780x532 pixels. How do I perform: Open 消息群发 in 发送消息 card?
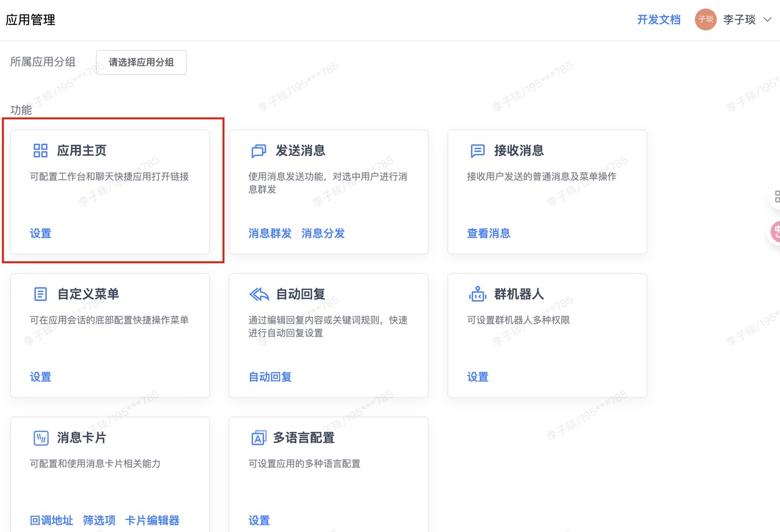[270, 233]
